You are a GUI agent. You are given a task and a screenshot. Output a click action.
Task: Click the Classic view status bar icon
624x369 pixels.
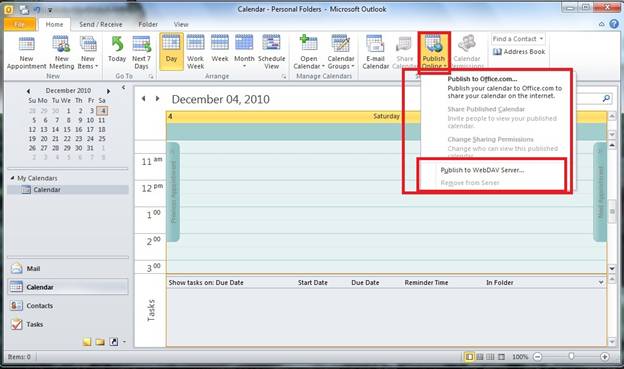[x=490, y=357]
